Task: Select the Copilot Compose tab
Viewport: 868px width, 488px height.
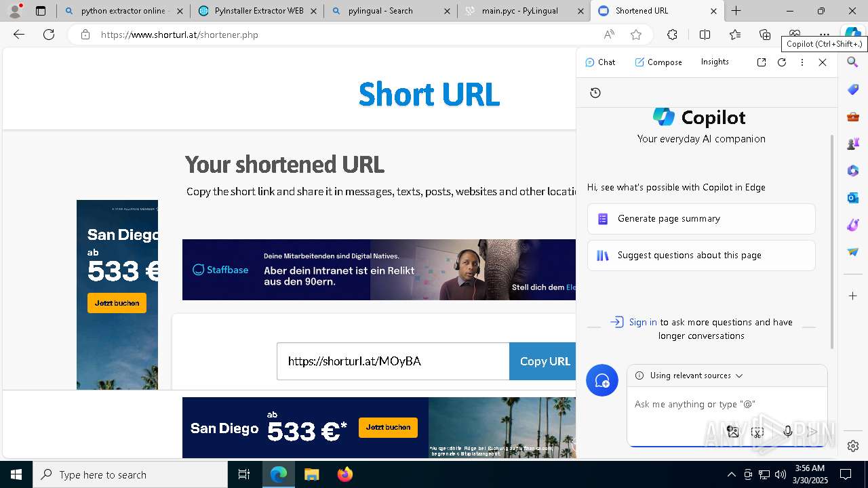Action: (x=658, y=62)
